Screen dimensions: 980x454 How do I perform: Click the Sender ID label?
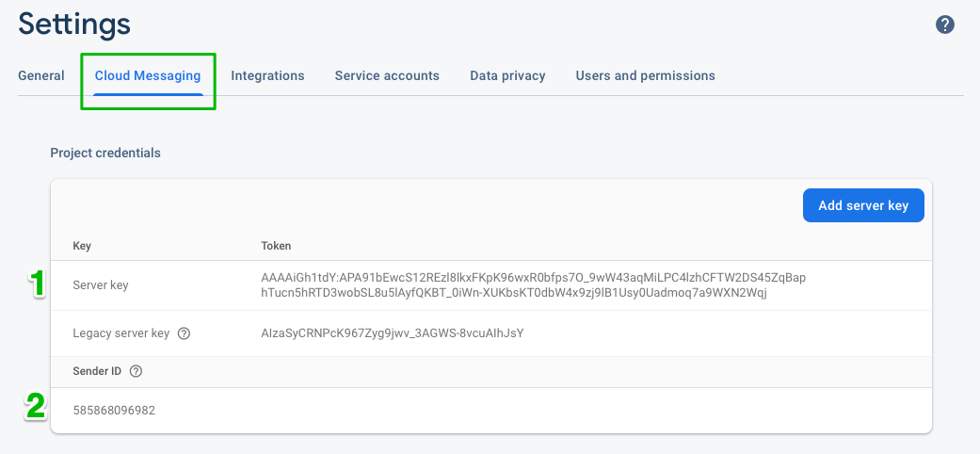pyautogui.click(x=98, y=371)
